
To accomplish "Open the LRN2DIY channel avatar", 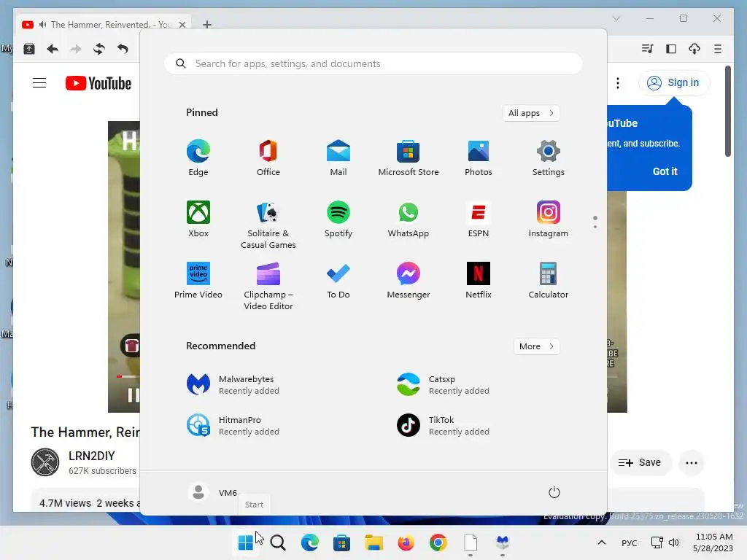I will click(x=45, y=462).
